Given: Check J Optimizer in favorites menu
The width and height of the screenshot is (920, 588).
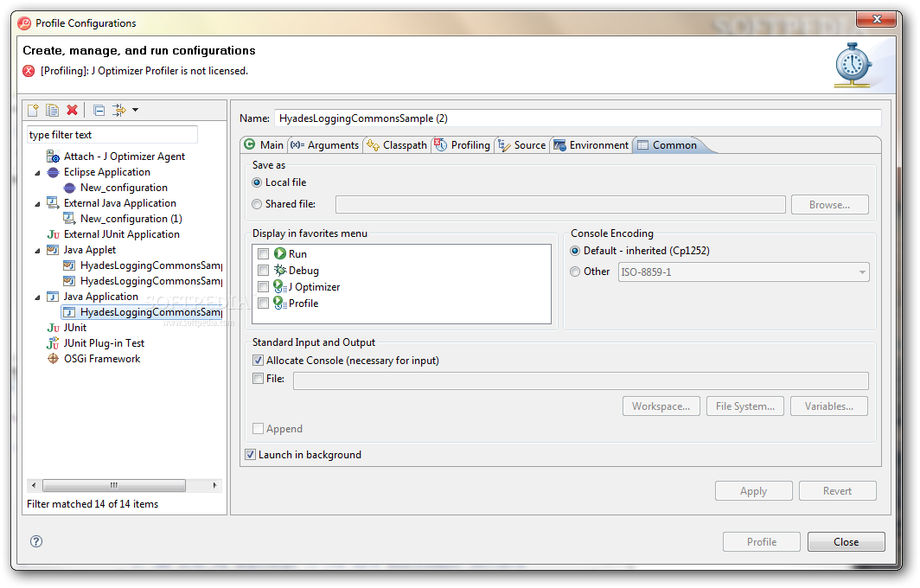Looking at the screenshot, I should (264, 287).
